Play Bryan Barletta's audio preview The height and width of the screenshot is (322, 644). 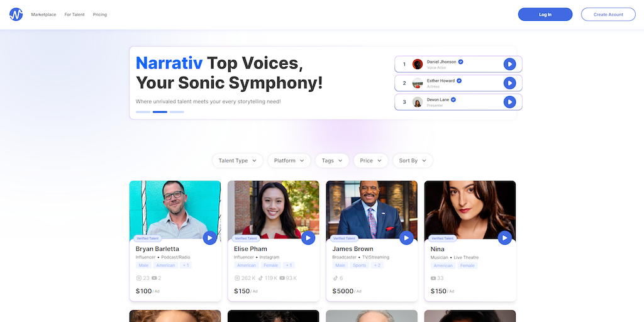[210, 238]
